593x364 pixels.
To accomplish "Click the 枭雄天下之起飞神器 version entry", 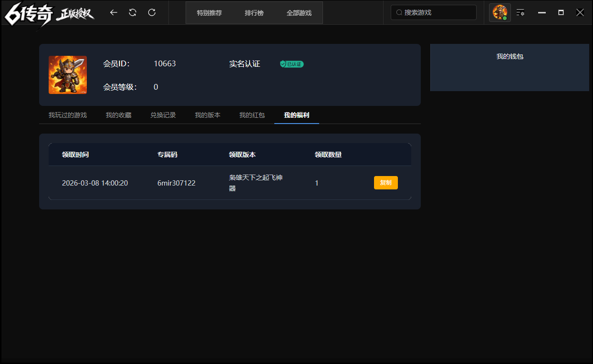I will pos(256,182).
